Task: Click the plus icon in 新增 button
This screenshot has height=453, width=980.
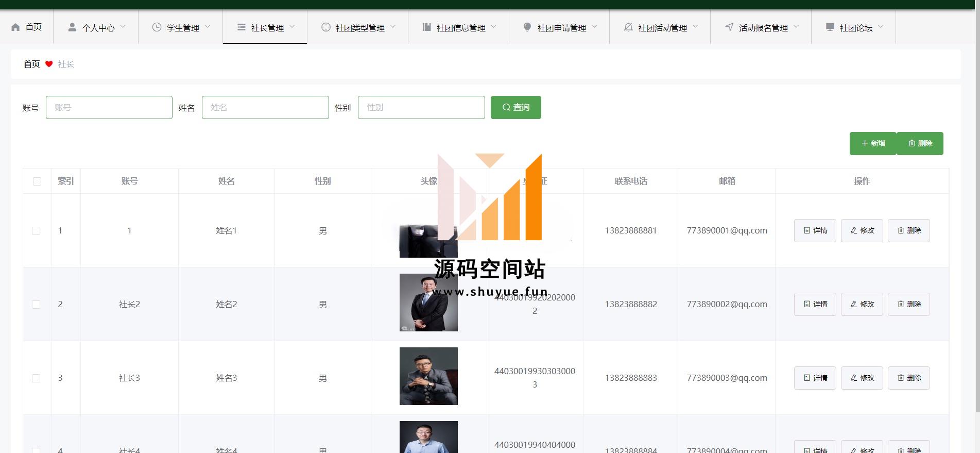Action: [x=865, y=143]
